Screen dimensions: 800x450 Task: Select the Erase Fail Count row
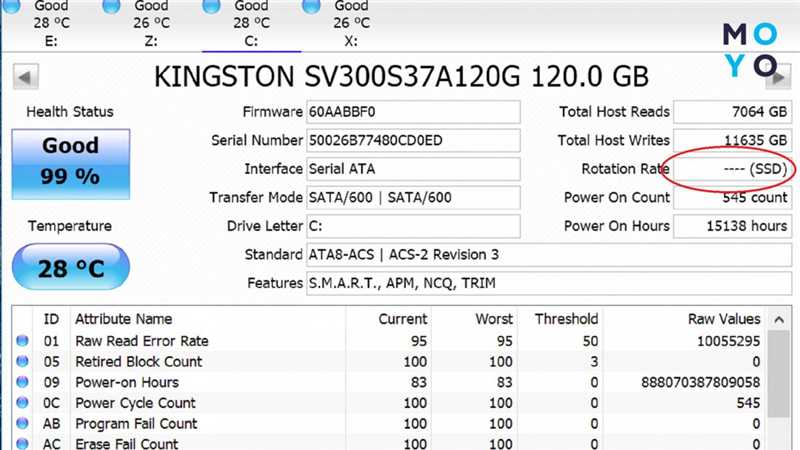389,443
